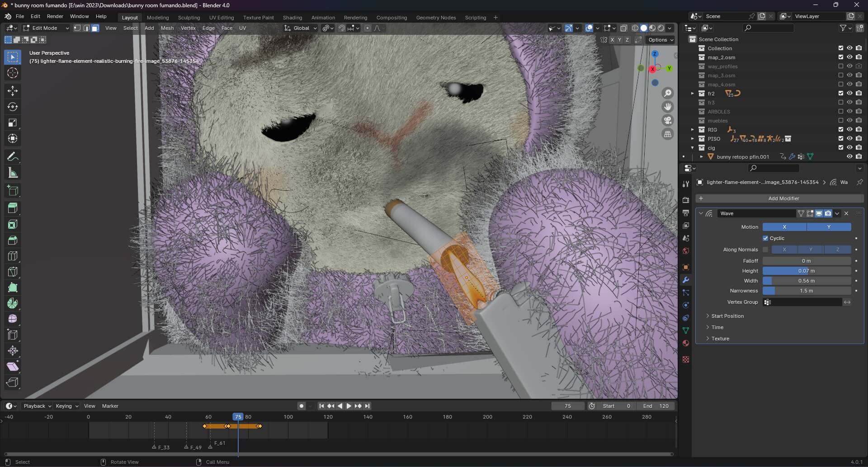Select the Knife tool
Image resolution: width=868 pixels, height=467 pixels.
pyautogui.click(x=13, y=272)
